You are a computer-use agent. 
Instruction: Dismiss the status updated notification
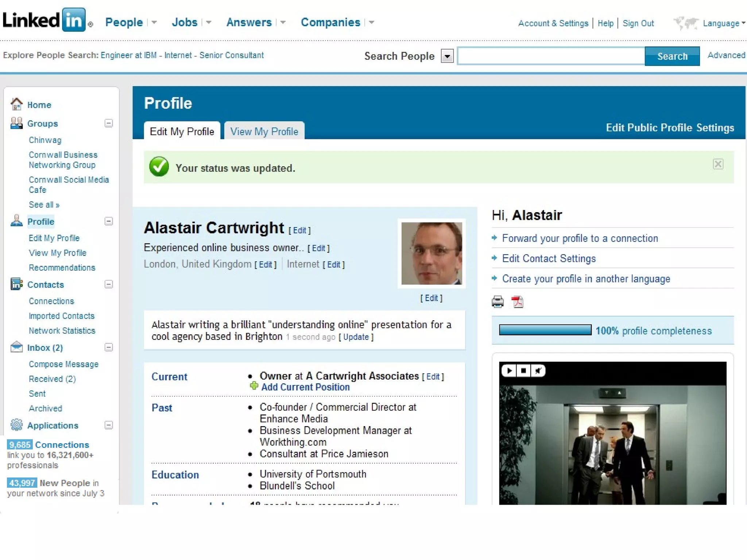pos(718,164)
